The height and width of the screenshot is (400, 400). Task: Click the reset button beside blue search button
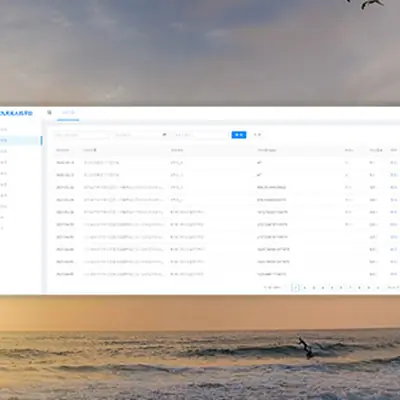257,135
